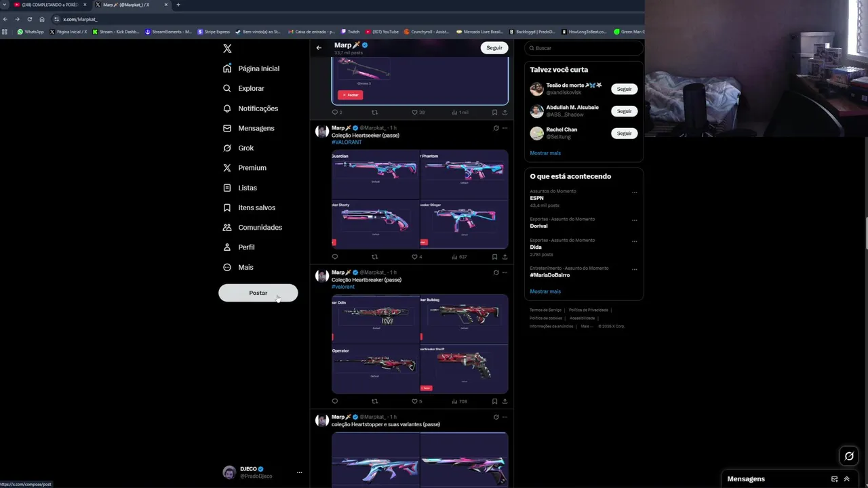Bookmark the Coleção Heartbreaker post
Viewport: 868px width, 488px height.
point(494,401)
